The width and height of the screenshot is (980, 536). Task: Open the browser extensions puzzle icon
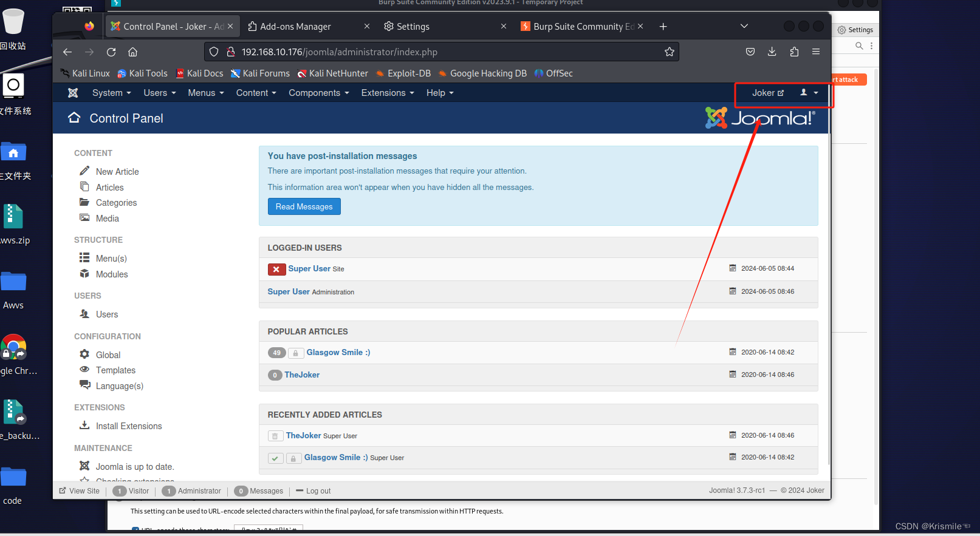click(x=794, y=52)
